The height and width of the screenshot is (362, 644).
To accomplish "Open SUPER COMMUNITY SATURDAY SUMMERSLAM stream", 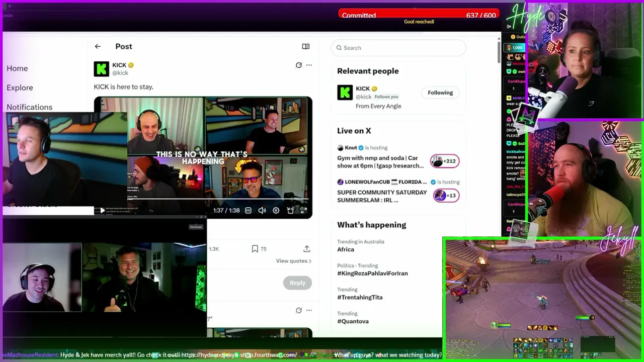I will tap(382, 196).
